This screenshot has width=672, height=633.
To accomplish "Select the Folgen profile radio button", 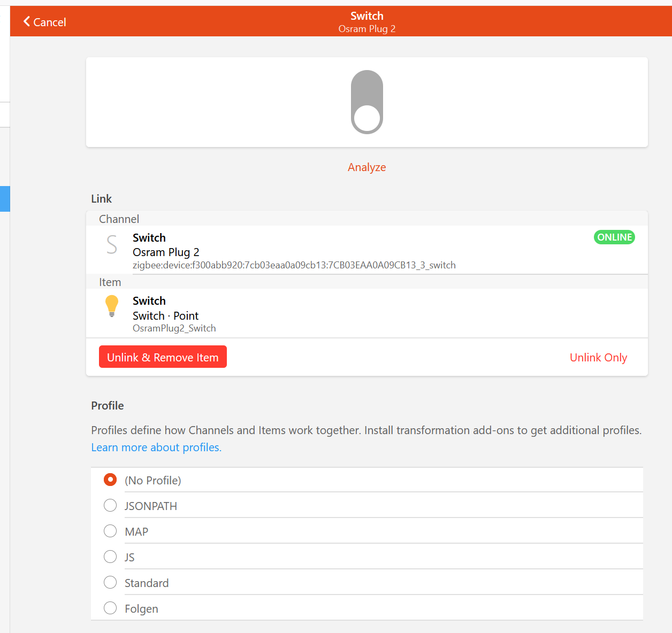I will (110, 608).
